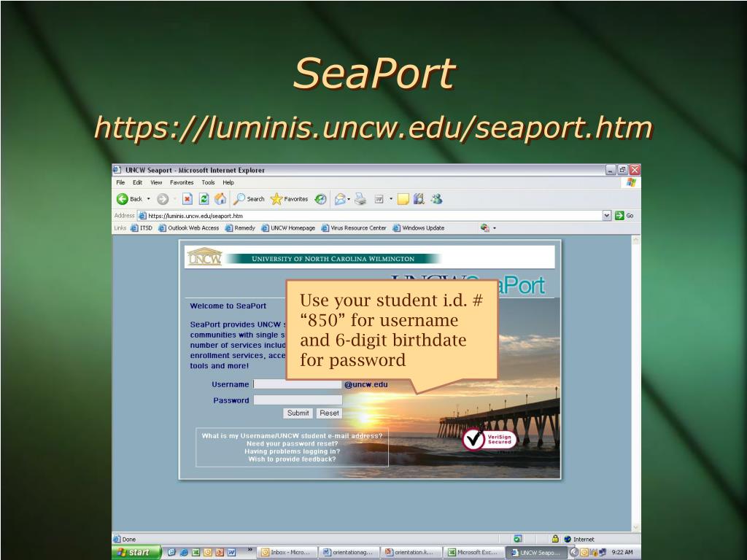Click the Windows flag logo in IE
Image resolution: width=747 pixels, height=560 pixels.
[x=631, y=182]
